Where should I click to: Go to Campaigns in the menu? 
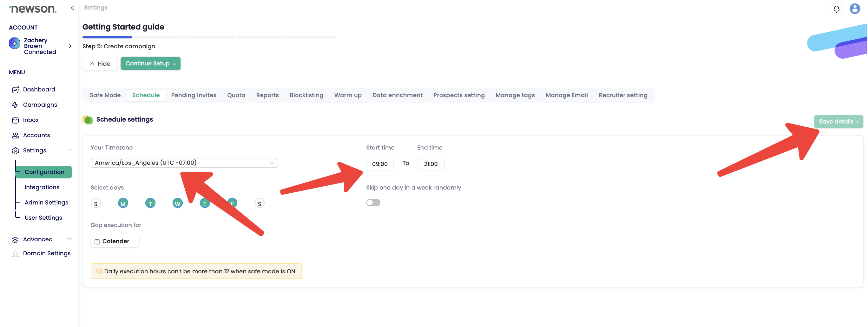[40, 104]
